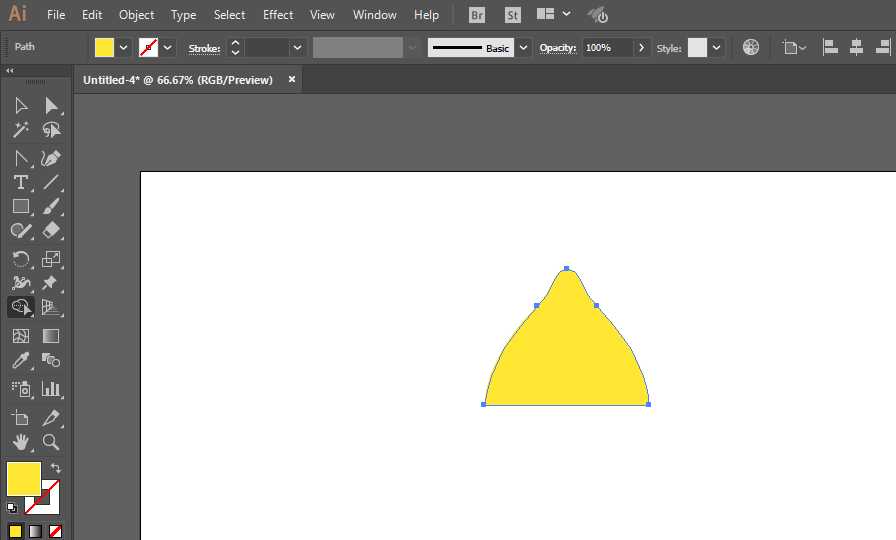
Task: Open the Basic brush definition dropdown
Action: [523, 47]
